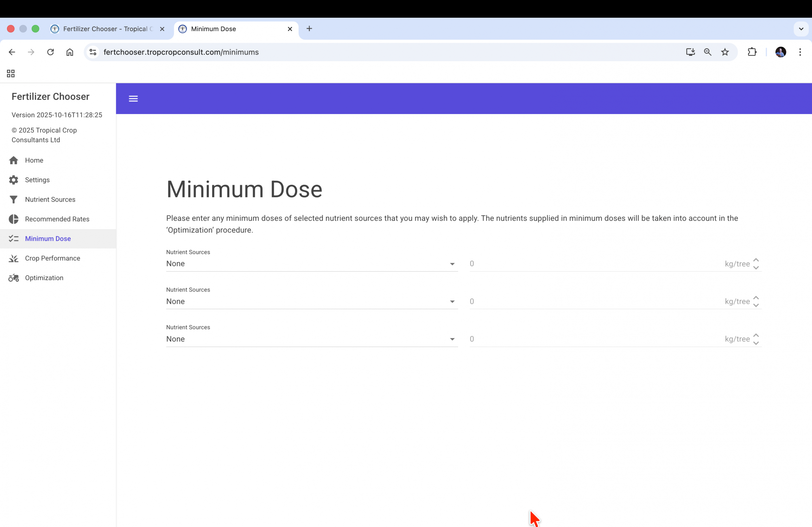The height and width of the screenshot is (527, 812).
Task: Go to Minimum Dose sidebar link
Action: [x=48, y=239]
